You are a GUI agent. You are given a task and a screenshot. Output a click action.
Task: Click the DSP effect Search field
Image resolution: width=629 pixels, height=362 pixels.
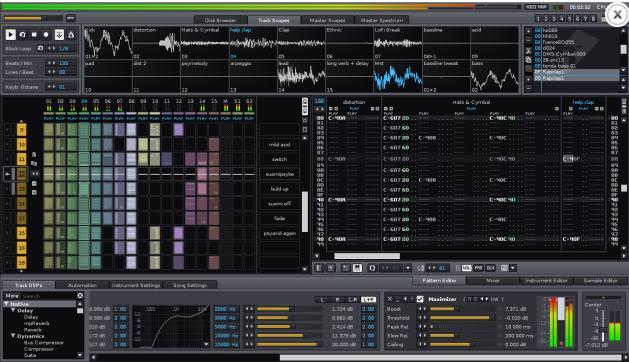[49, 296]
